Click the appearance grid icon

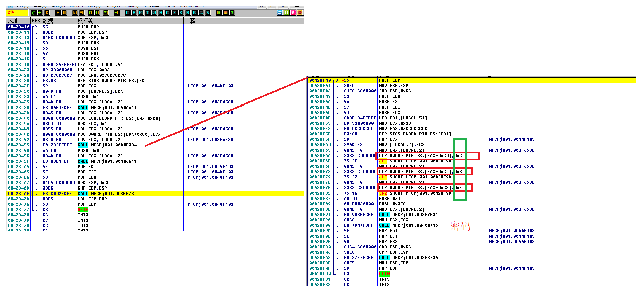(225, 13)
